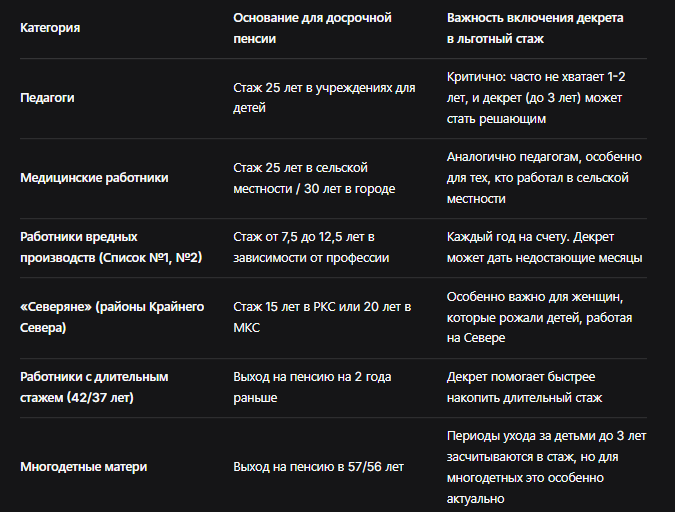Click 'Стаж 25 лет в сельской местности' cell

314,178
